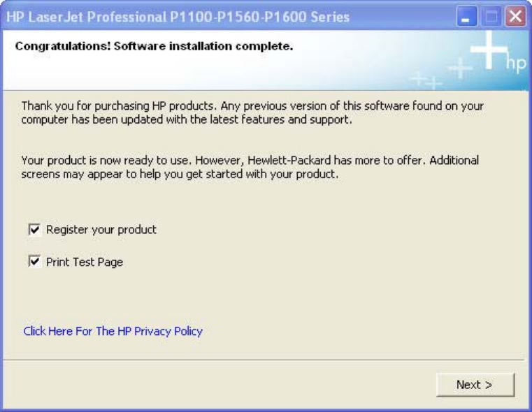532x412 pixels.
Task: Uncheck the Print Test Page checkbox
Action: [34, 262]
